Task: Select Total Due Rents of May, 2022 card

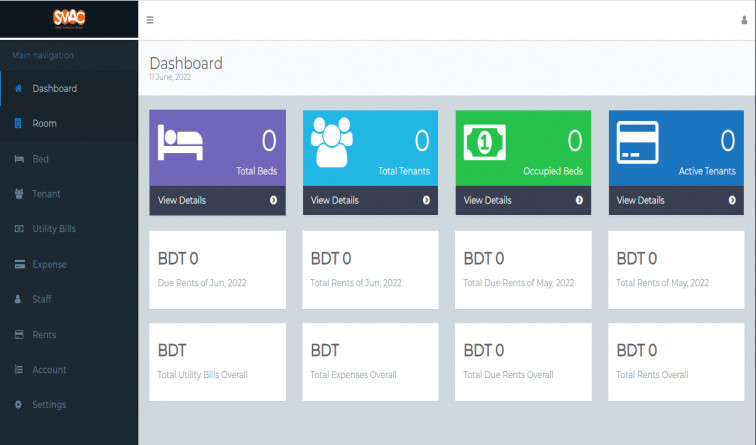Action: point(523,270)
